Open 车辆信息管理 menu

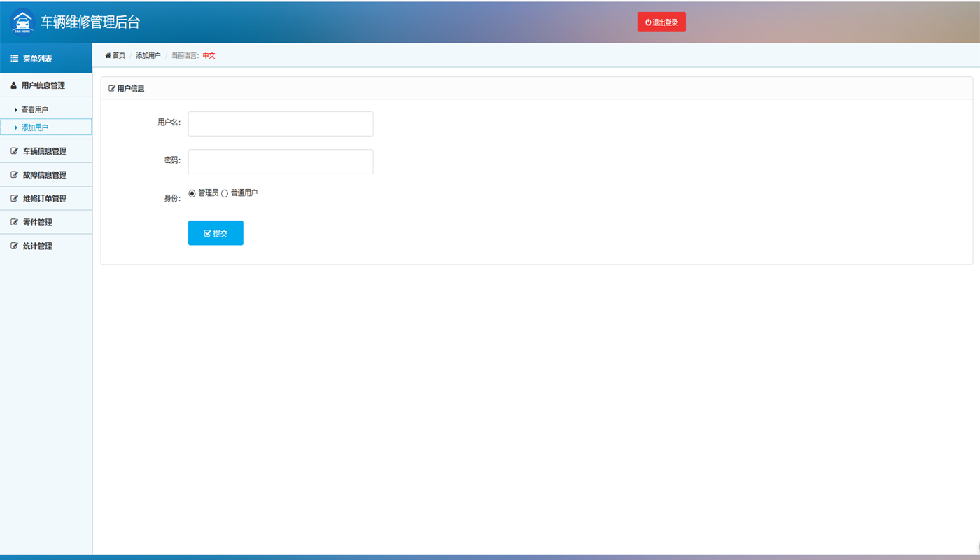click(46, 151)
